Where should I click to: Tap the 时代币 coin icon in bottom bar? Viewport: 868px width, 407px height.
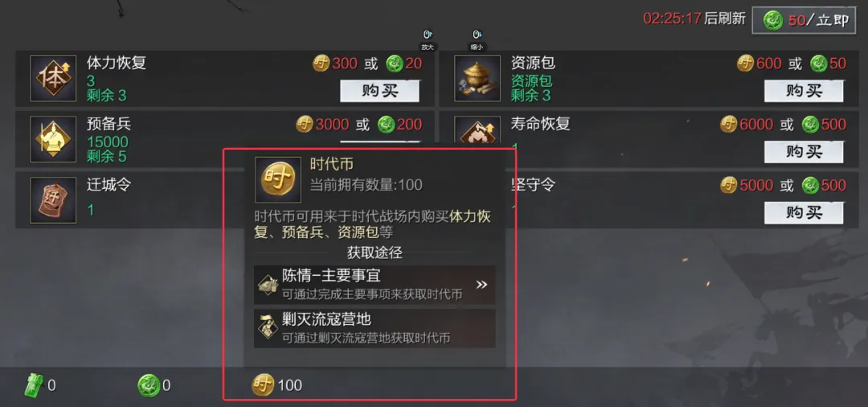(x=263, y=384)
